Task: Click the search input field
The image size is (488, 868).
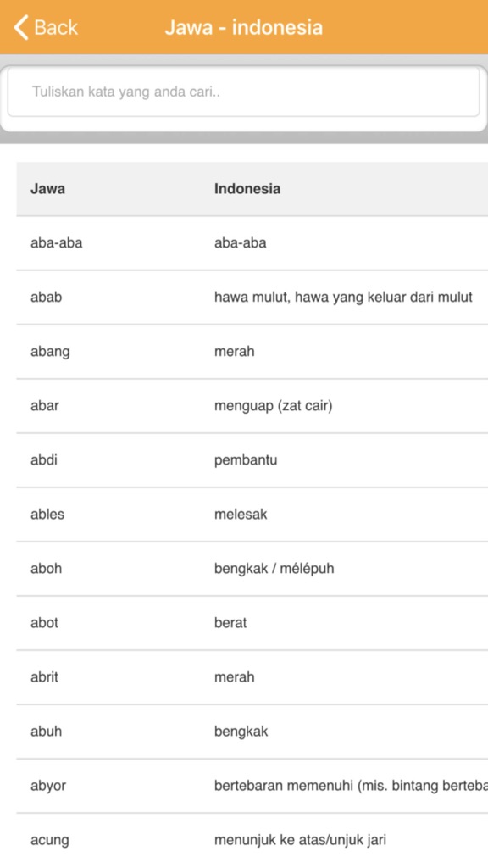Action: pos(244,93)
